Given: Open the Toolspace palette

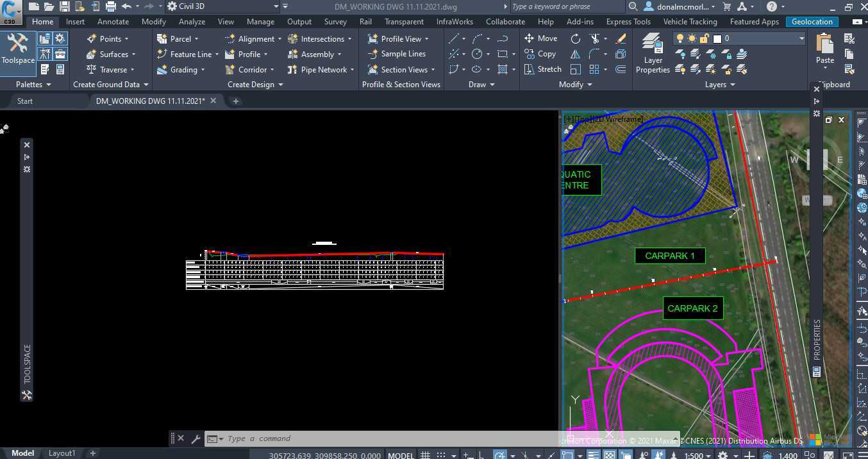Looking at the screenshot, I should click(17, 49).
